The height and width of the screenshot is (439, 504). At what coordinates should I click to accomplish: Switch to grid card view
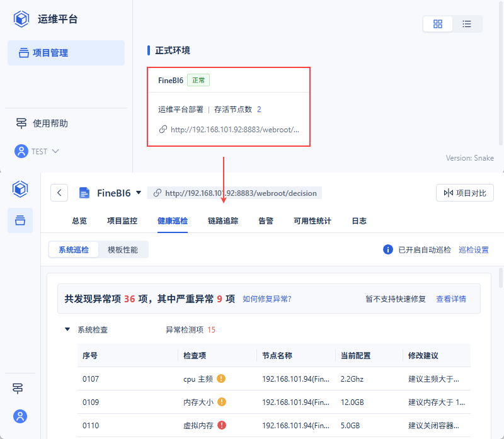coord(438,24)
